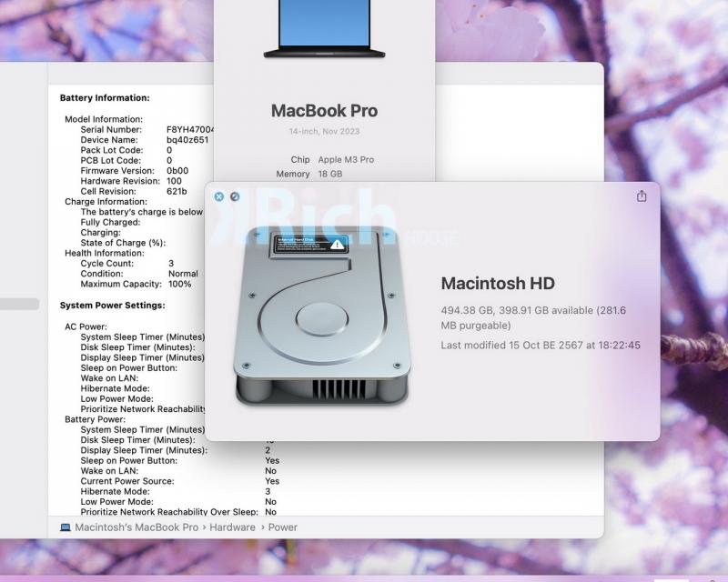Click the Share icon in Quick Look window
Screen dimensions: 728x582
642,196
